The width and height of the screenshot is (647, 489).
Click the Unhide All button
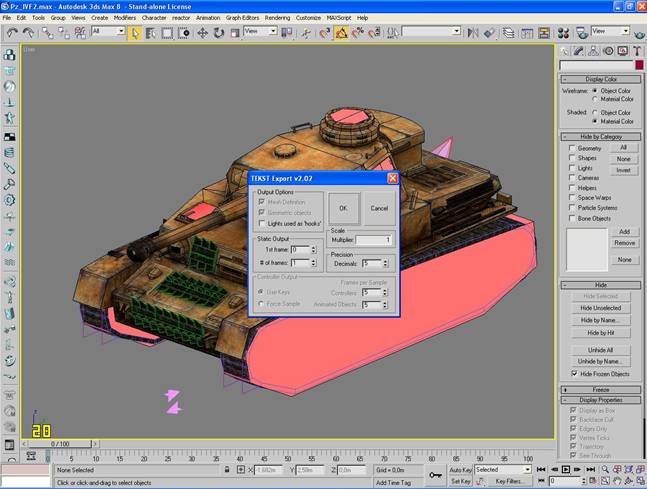tap(600, 350)
